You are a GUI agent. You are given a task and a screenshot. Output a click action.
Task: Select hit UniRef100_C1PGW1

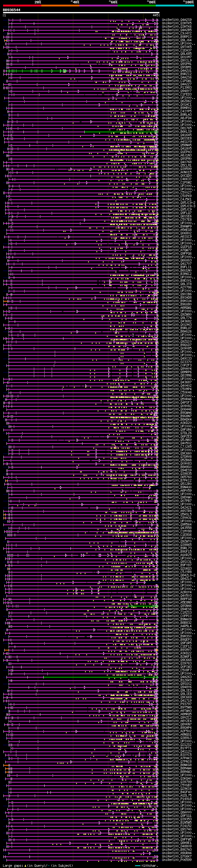click(x=177, y=81)
